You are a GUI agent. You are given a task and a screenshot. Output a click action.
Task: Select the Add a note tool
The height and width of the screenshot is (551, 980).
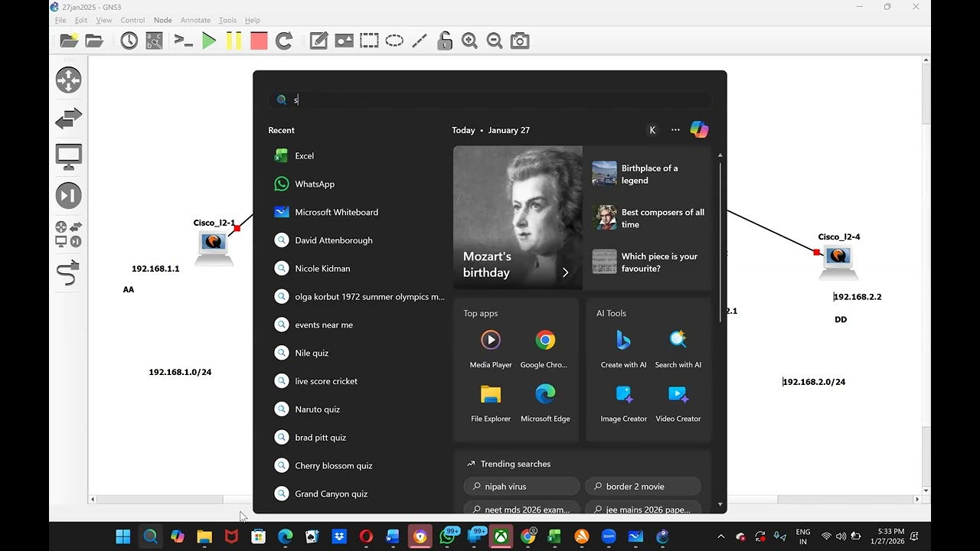[318, 41]
